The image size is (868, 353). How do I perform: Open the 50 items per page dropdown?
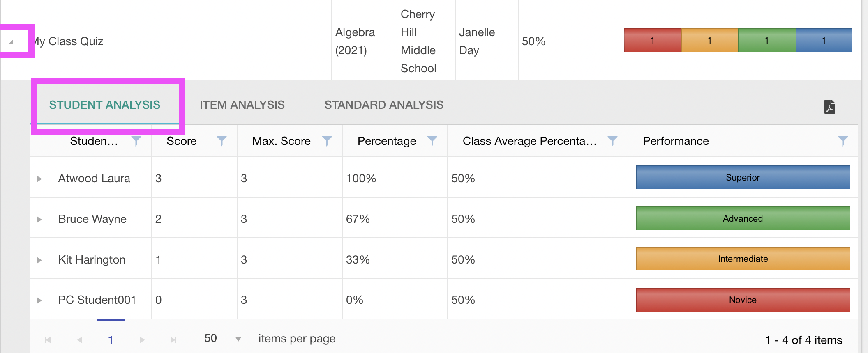[x=222, y=339]
